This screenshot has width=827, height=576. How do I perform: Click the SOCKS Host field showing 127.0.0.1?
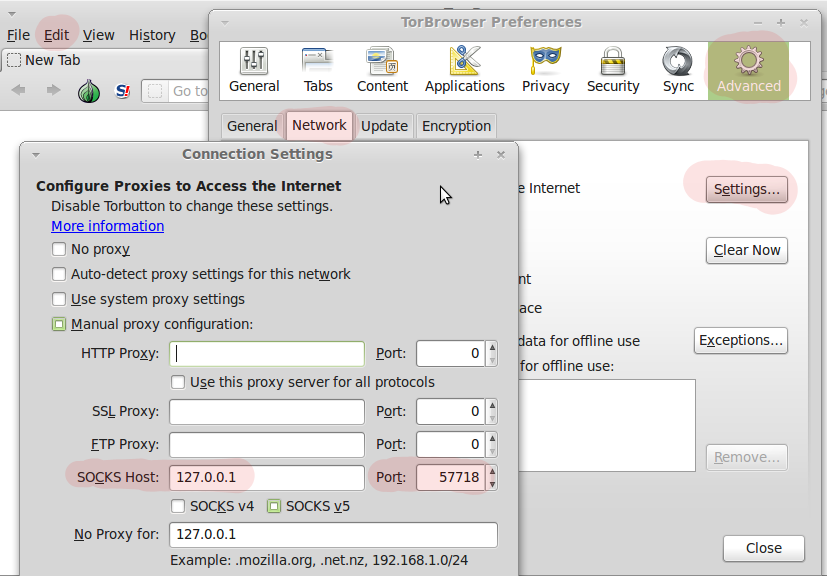pyautogui.click(x=267, y=477)
